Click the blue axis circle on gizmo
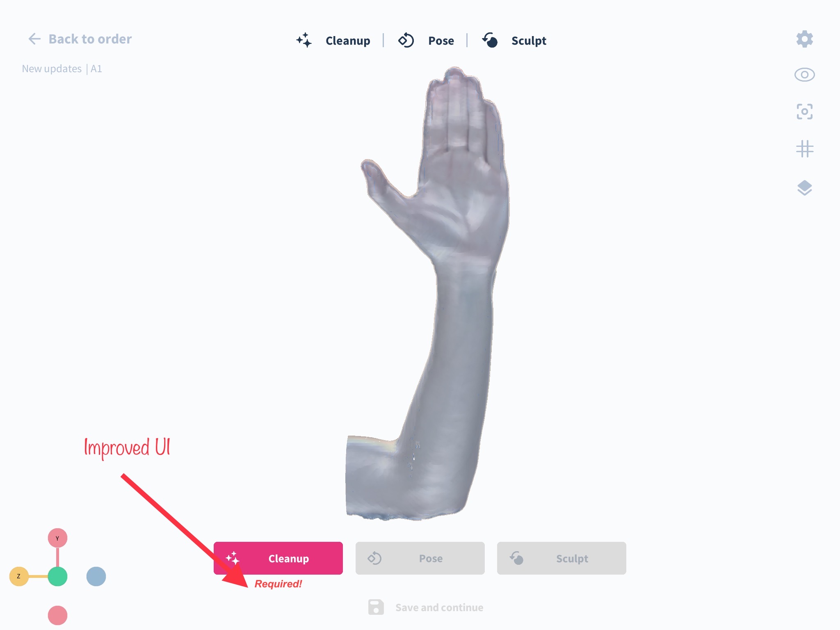This screenshot has width=840, height=630. click(x=96, y=576)
